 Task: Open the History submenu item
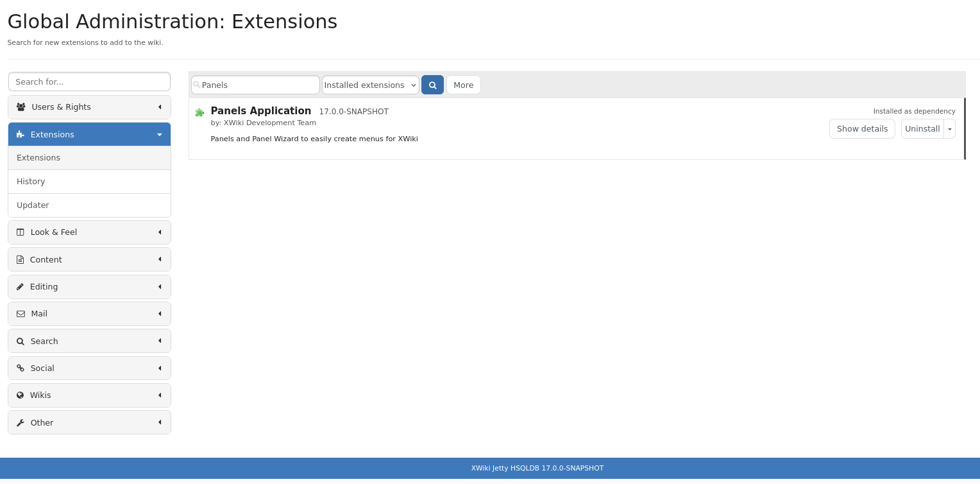89,182
